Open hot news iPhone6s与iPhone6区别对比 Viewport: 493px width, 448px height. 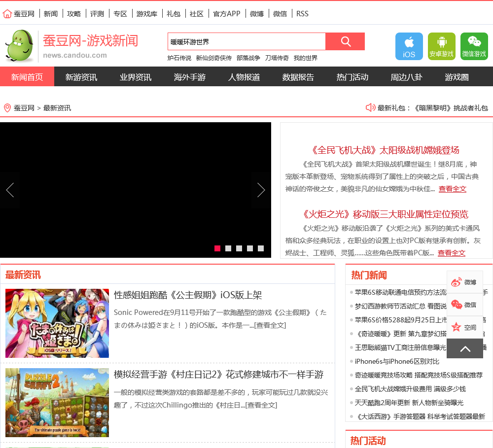click(x=397, y=362)
